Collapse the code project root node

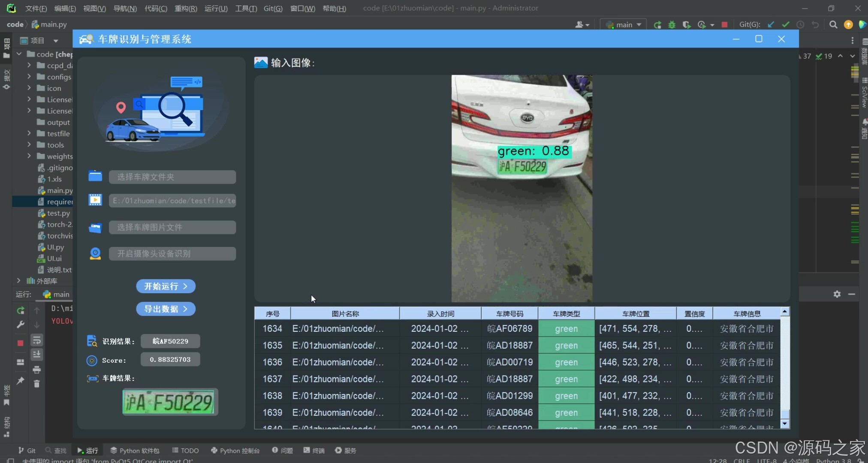click(18, 54)
